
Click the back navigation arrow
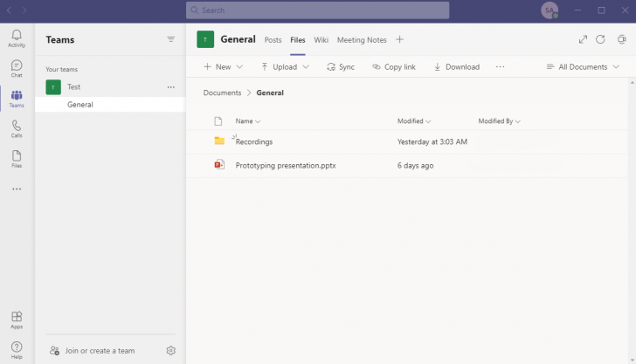[9, 10]
